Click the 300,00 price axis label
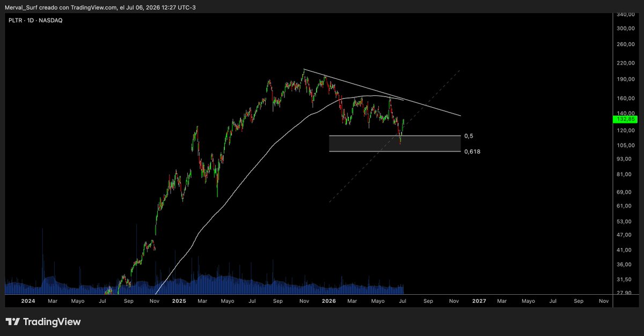The width and height of the screenshot is (644, 336). tap(625, 28)
